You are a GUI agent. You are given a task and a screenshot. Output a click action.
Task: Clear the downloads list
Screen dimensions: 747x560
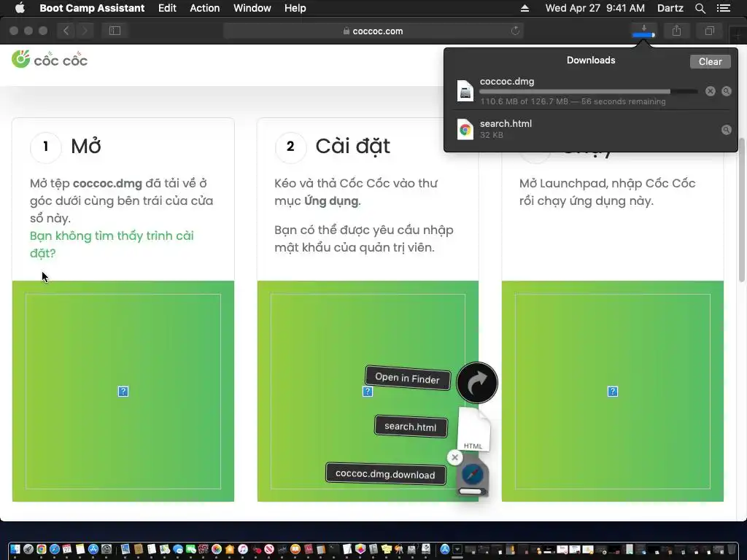(710, 61)
